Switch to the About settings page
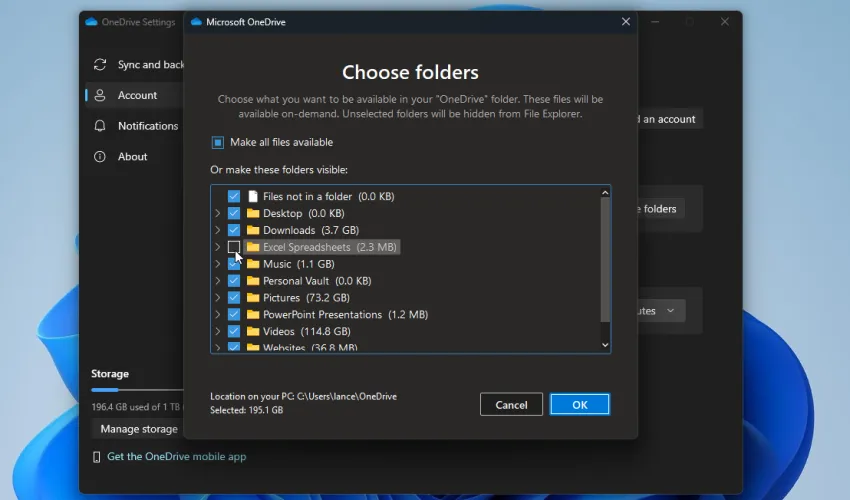 tap(132, 157)
